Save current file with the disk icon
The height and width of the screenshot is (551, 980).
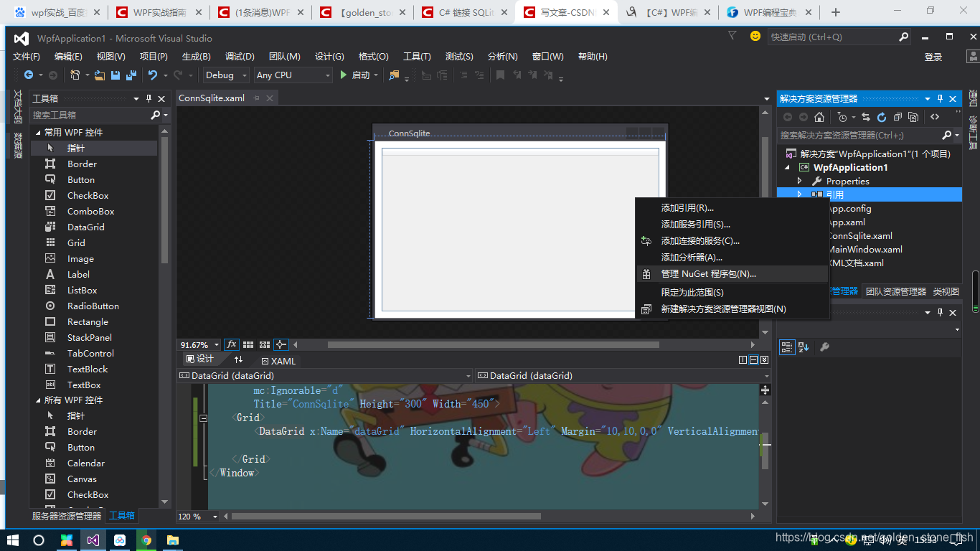tap(116, 75)
